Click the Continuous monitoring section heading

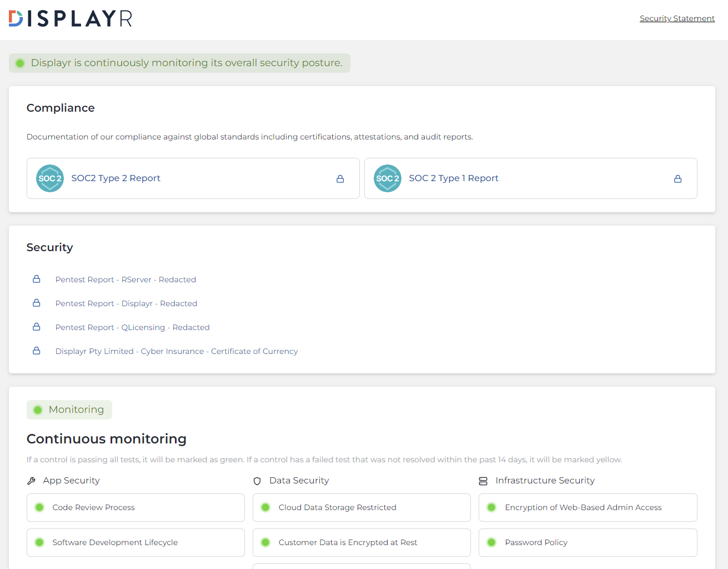tap(106, 439)
